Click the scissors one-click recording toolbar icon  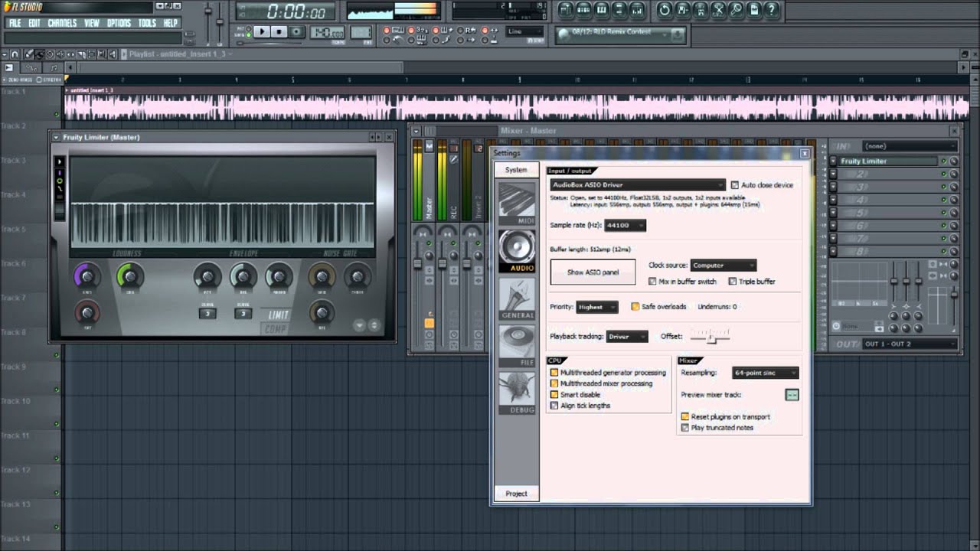[718, 10]
